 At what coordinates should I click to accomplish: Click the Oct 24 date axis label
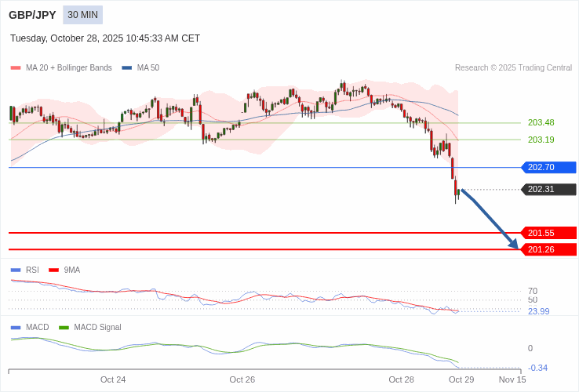click(113, 379)
